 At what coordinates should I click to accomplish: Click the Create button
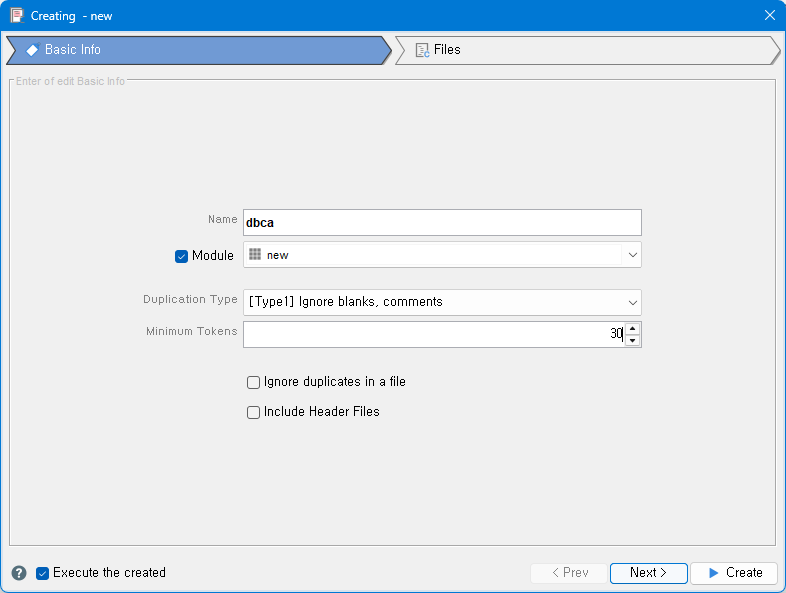734,573
